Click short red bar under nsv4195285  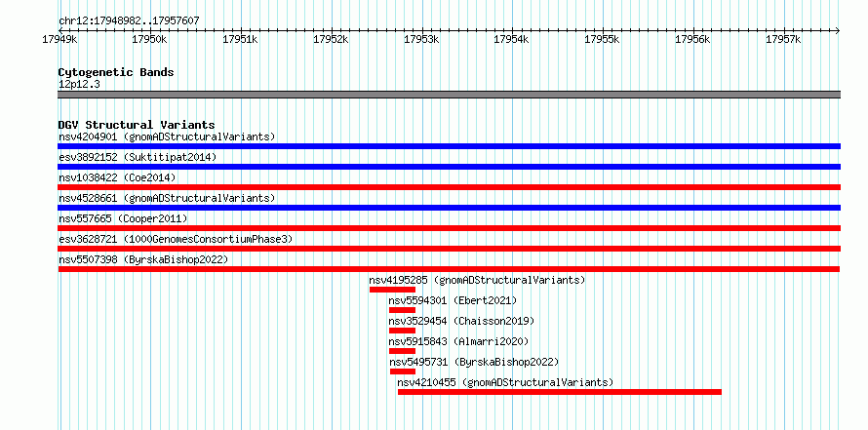[392, 290]
